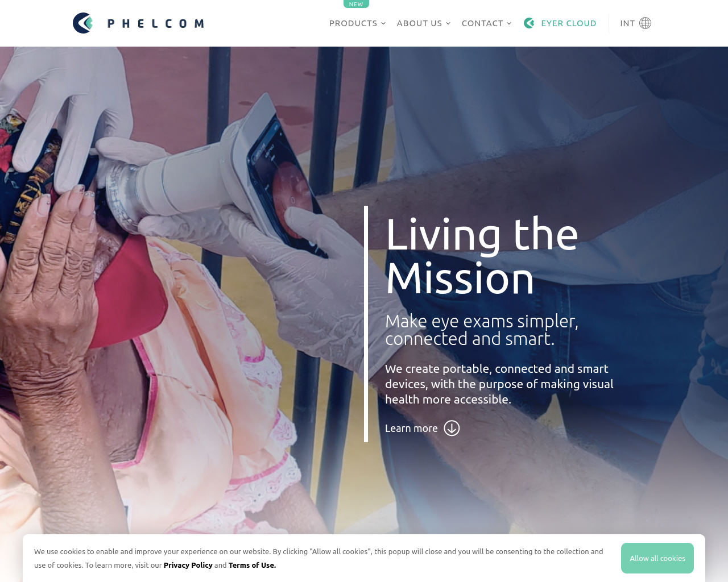This screenshot has height=582, width=728.
Task: Click the NEW badge above Products
Action: click(x=356, y=4)
